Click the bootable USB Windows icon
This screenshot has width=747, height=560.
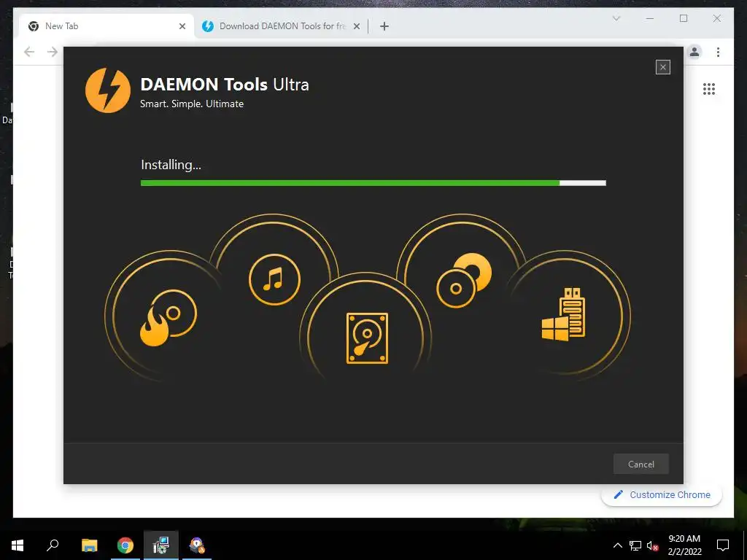563,314
